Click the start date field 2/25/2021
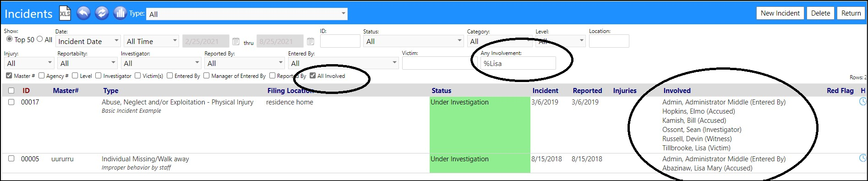Image resolution: width=868 pixels, height=181 pixels. coord(206,41)
